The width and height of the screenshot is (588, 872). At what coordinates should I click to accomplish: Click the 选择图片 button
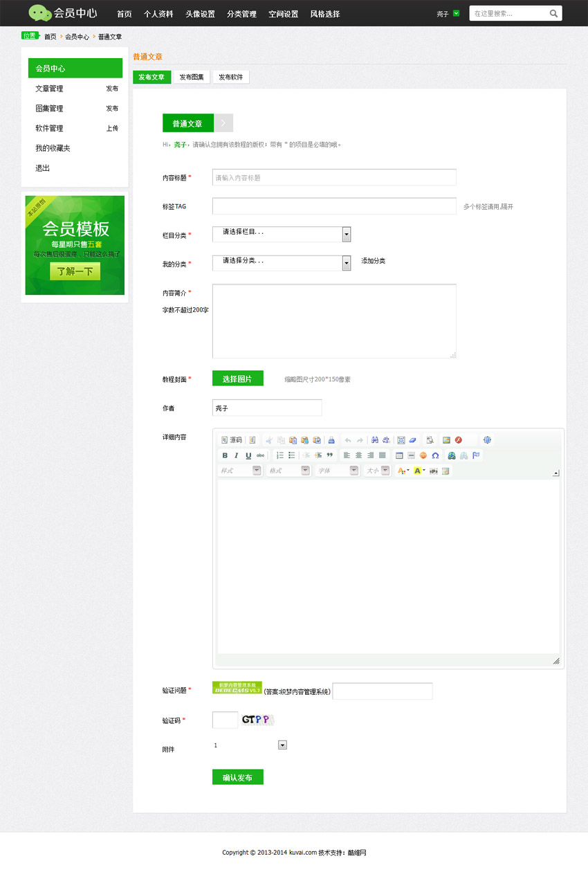tap(237, 379)
